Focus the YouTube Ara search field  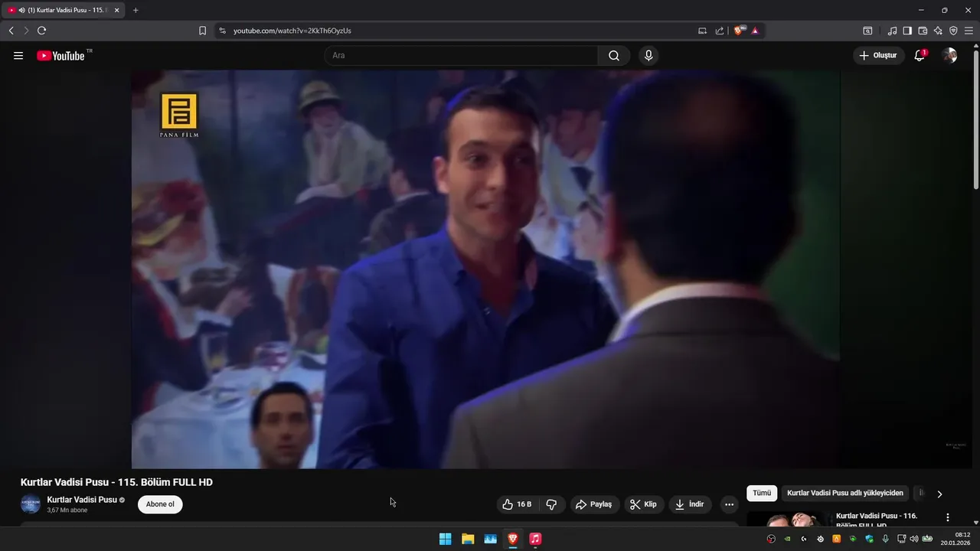coord(461,56)
